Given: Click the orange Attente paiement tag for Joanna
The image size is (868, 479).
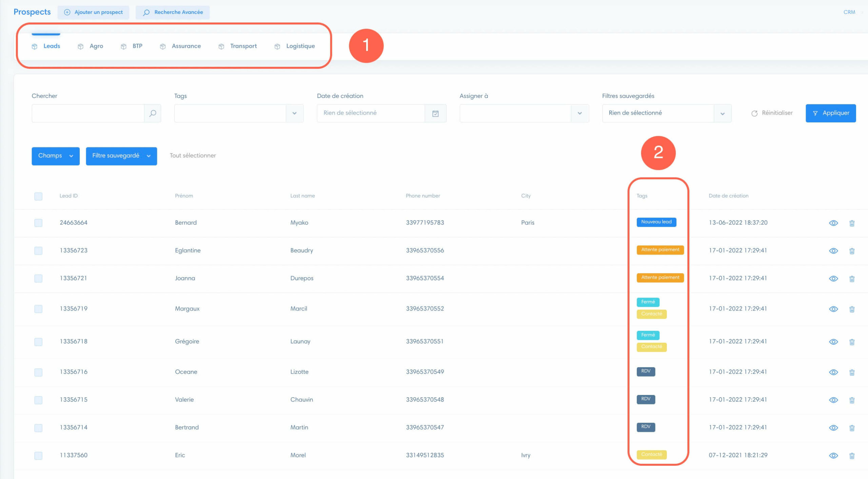Looking at the screenshot, I should [x=660, y=278].
